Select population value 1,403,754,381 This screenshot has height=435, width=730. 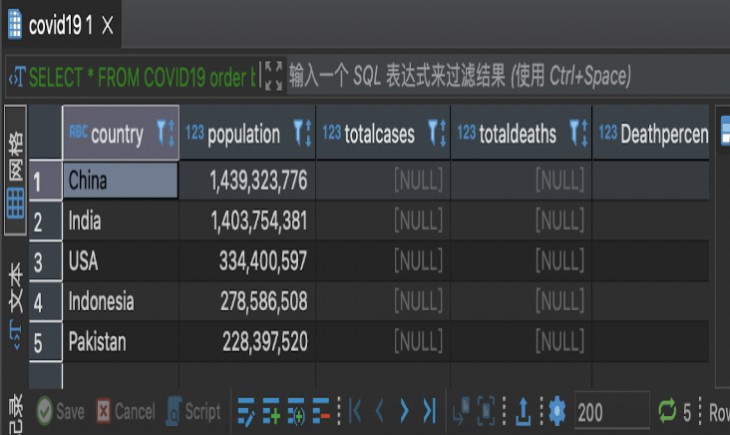[x=248, y=220]
